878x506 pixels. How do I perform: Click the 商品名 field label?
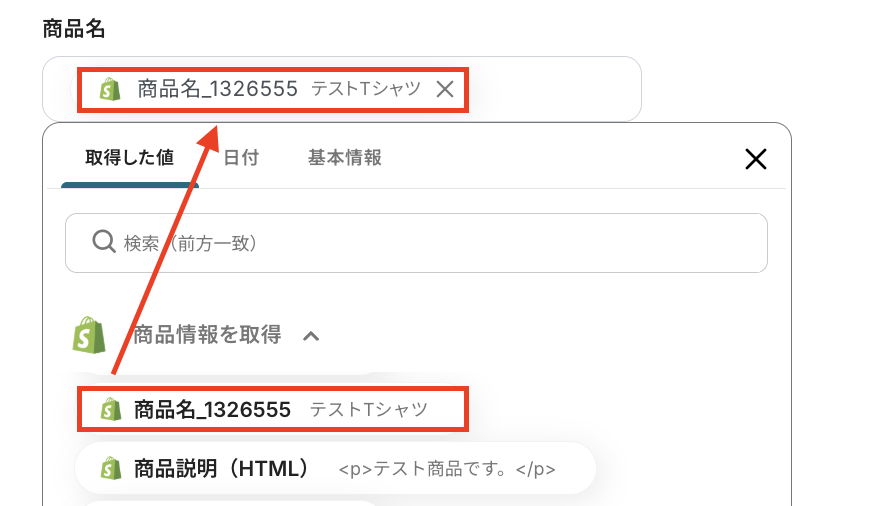click(x=74, y=28)
